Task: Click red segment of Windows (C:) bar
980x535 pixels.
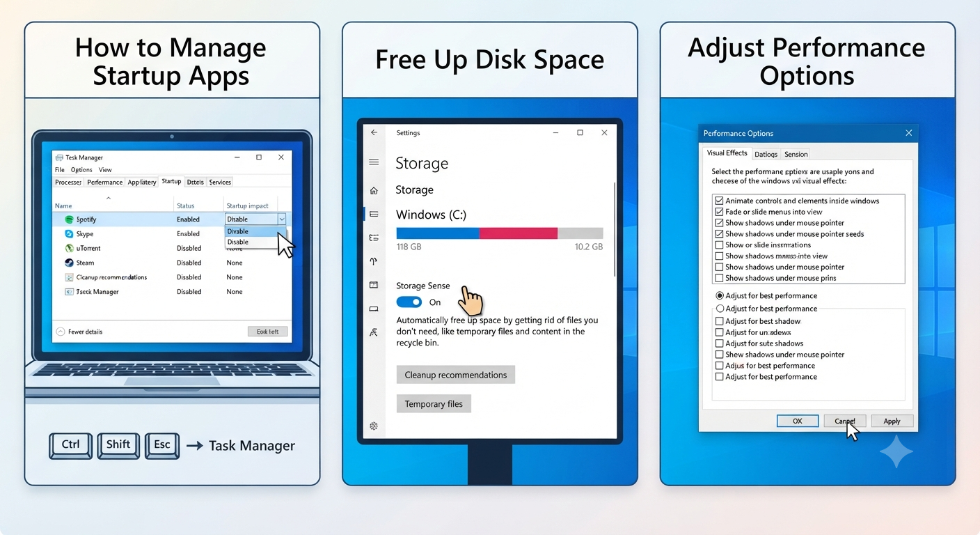Action: tap(519, 233)
